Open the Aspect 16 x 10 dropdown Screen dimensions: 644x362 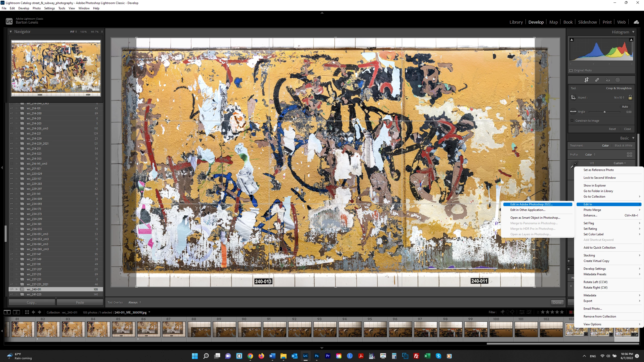click(x=619, y=98)
